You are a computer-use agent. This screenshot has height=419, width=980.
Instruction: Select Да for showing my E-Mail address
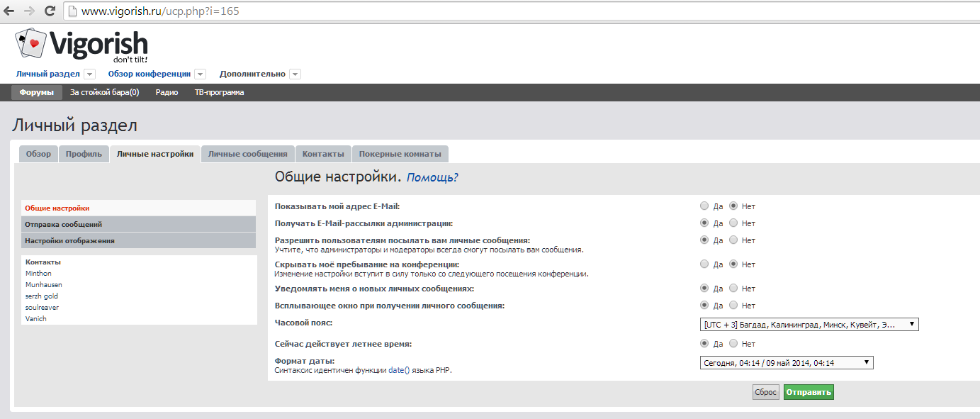tap(704, 206)
